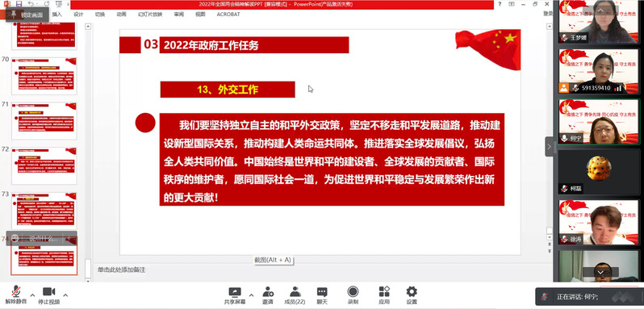
Task: Open the 设计 ribbon tab
Action: tap(78, 15)
